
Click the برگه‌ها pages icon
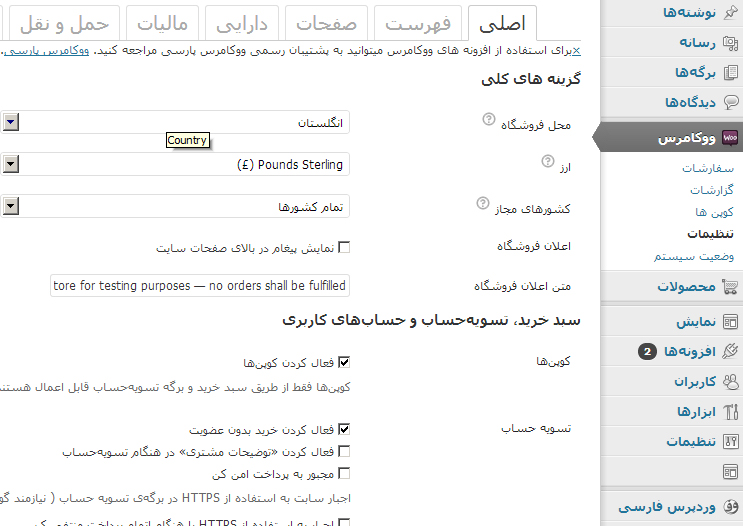coord(731,73)
